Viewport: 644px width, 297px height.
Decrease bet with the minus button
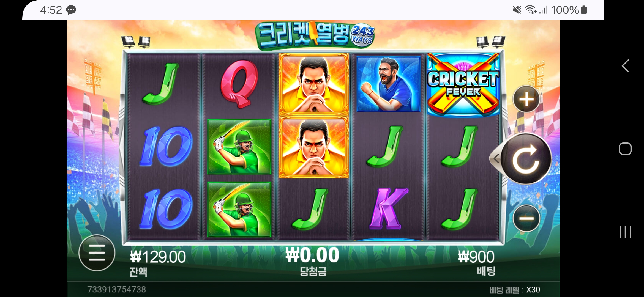pos(526,218)
